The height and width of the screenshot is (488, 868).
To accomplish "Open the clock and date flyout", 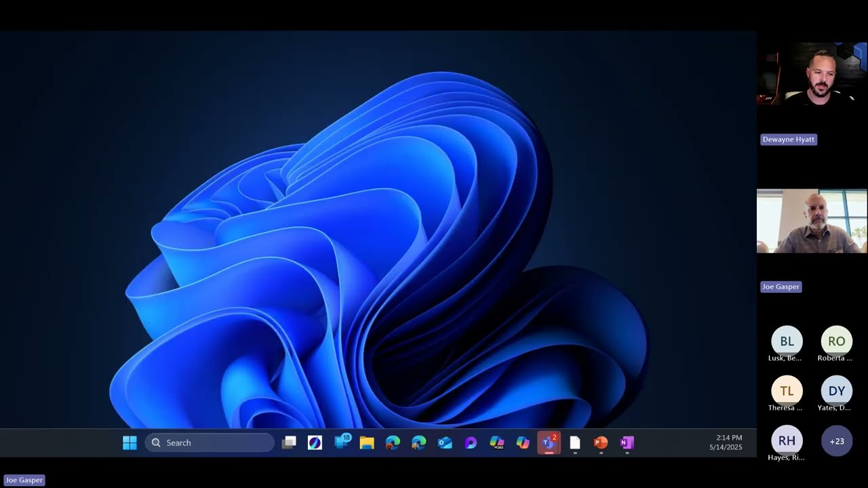I will click(726, 443).
